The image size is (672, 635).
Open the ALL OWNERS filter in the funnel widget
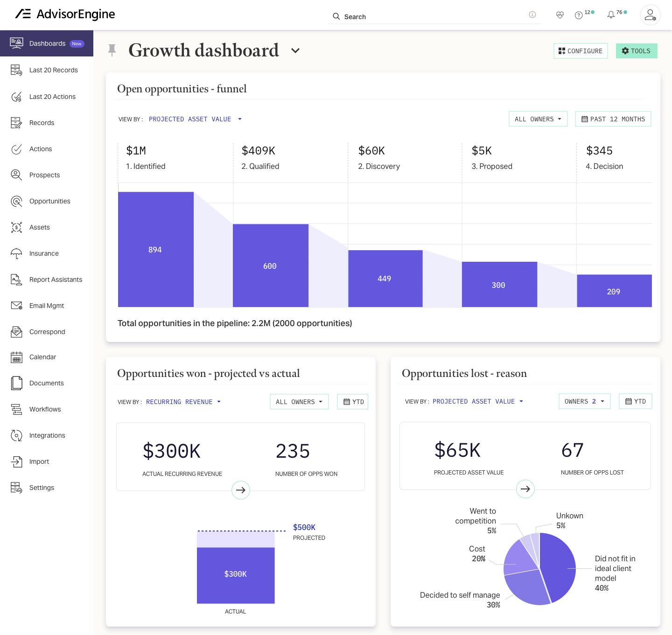[538, 119]
